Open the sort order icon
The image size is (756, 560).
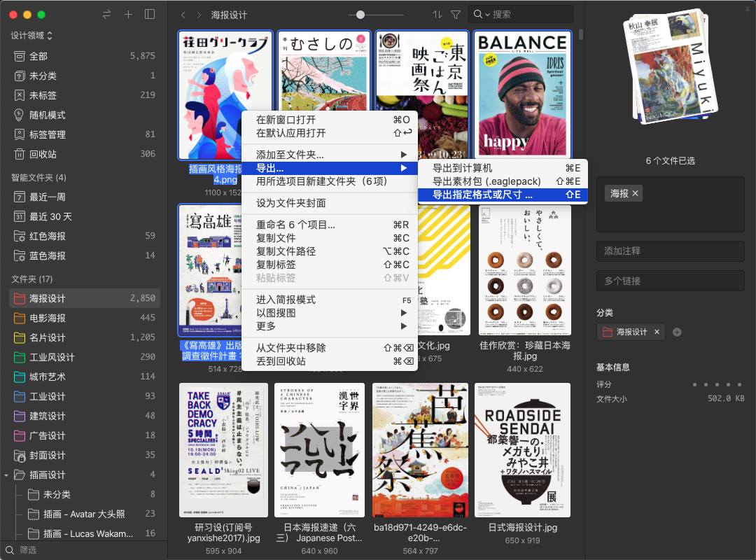(437, 15)
